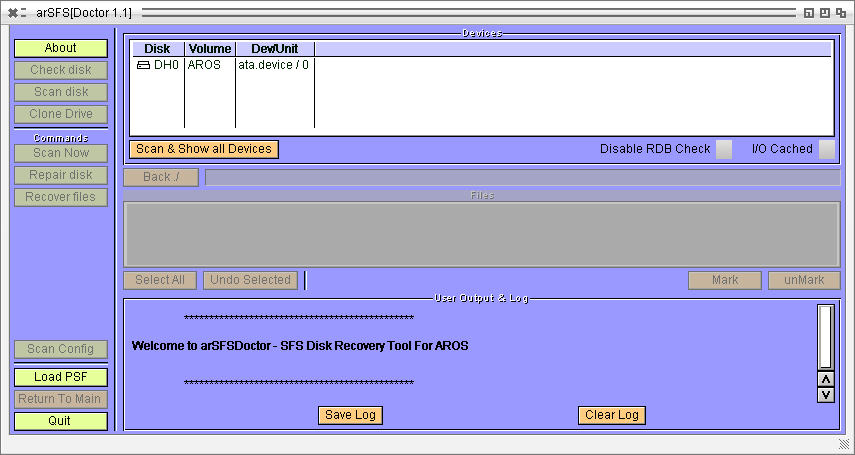Open Scan Config

coord(61,349)
